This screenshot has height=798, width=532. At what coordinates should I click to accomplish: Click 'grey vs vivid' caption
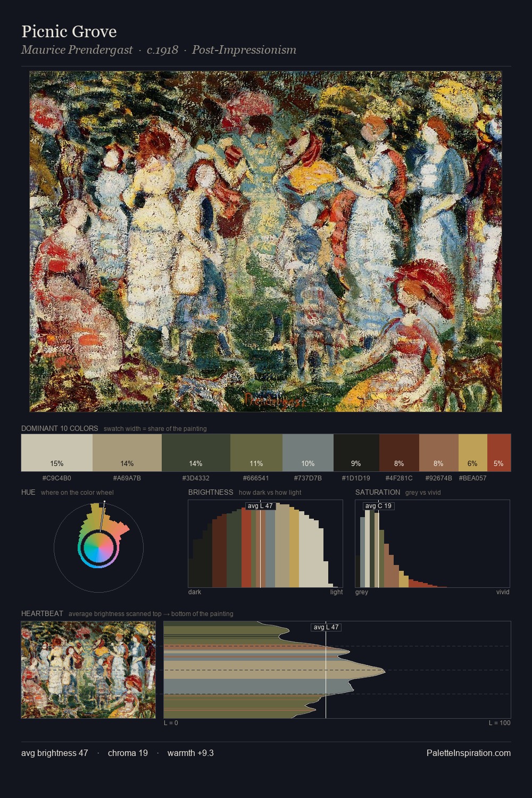(x=423, y=493)
